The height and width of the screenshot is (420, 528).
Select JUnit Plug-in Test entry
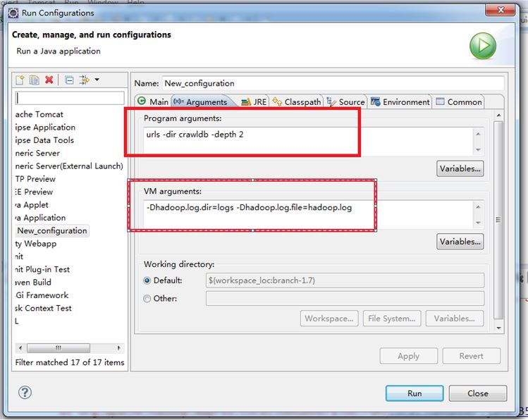[x=43, y=269]
